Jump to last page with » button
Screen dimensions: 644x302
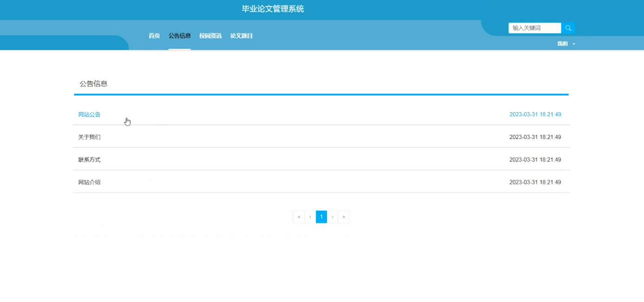(x=344, y=217)
